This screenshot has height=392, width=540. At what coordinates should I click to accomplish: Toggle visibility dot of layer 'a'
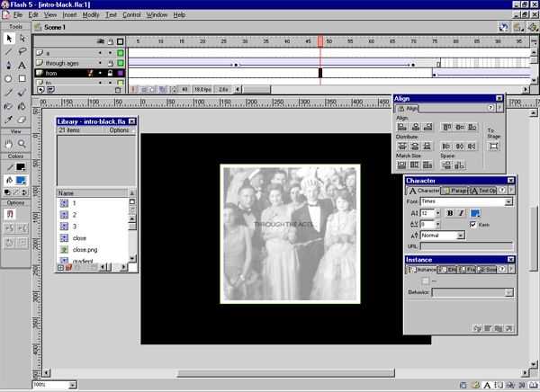tap(99, 53)
